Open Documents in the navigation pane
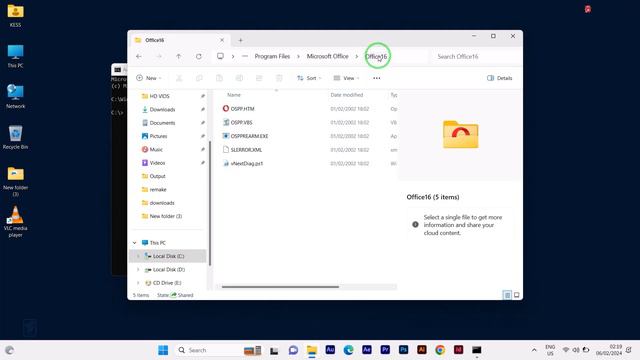 pos(162,123)
